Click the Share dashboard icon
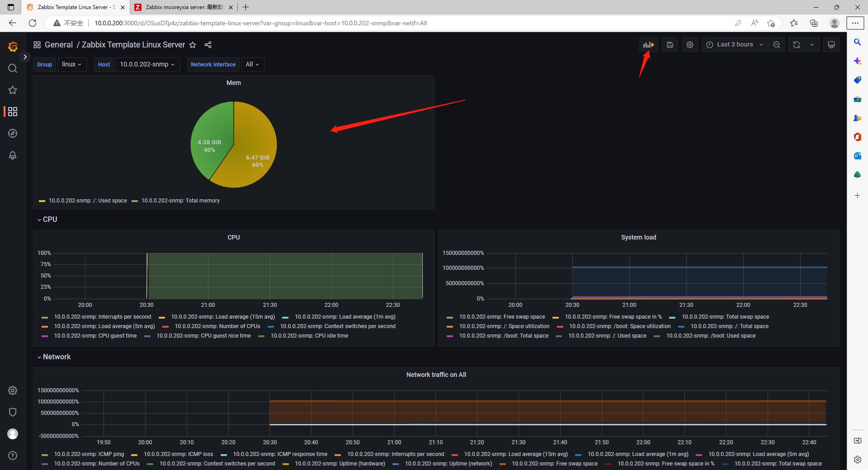868x470 pixels. (x=208, y=45)
